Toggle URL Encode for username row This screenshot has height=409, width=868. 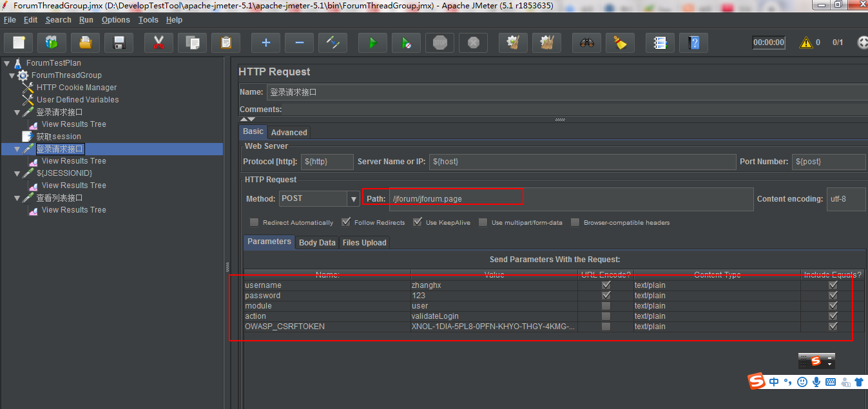(x=606, y=285)
